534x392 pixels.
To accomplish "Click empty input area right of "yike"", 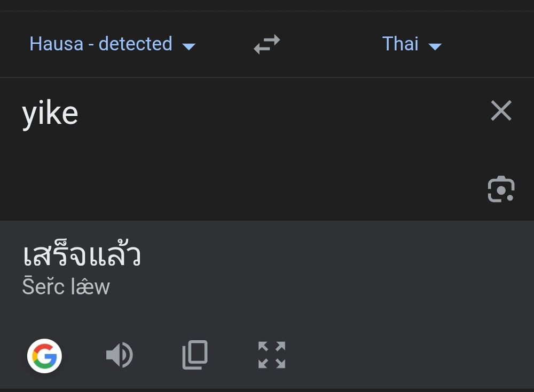I will (x=267, y=113).
